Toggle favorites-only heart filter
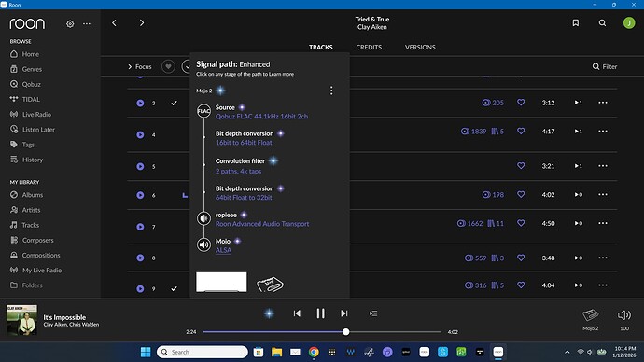644x362 pixels. [168, 66]
